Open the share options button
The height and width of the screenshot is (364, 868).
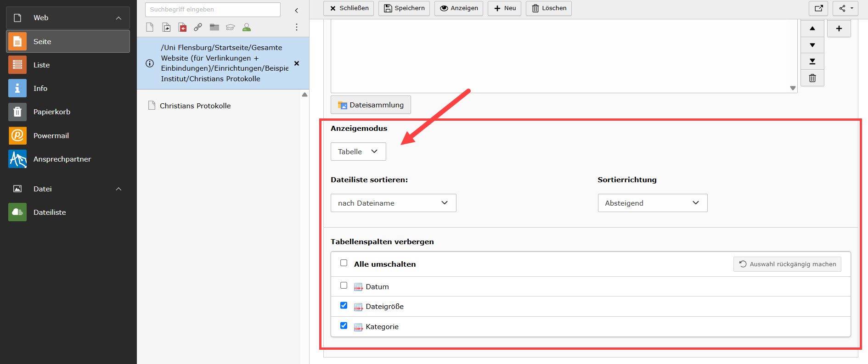pos(845,8)
